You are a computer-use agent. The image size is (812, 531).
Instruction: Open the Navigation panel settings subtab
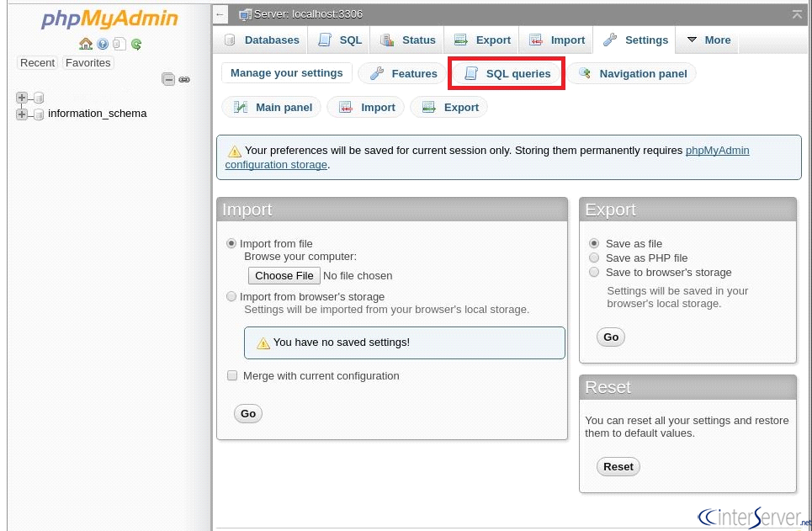632,73
